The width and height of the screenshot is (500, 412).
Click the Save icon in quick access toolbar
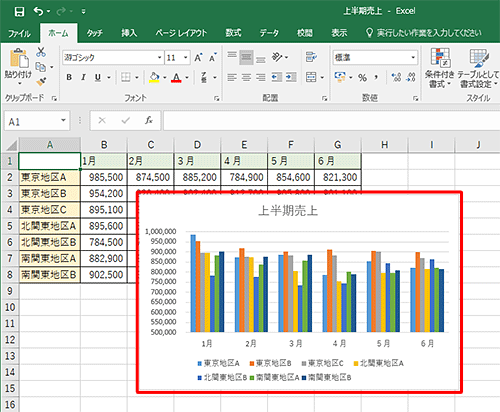(19, 12)
